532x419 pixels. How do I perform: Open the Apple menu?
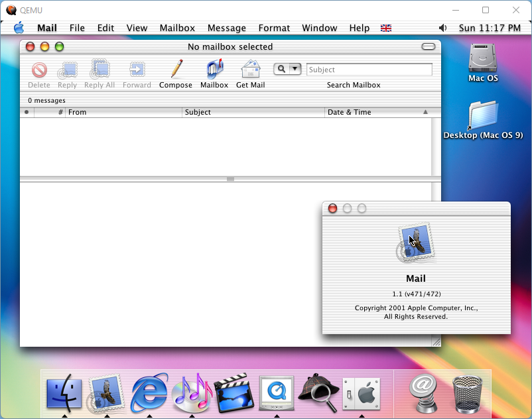[x=19, y=28]
